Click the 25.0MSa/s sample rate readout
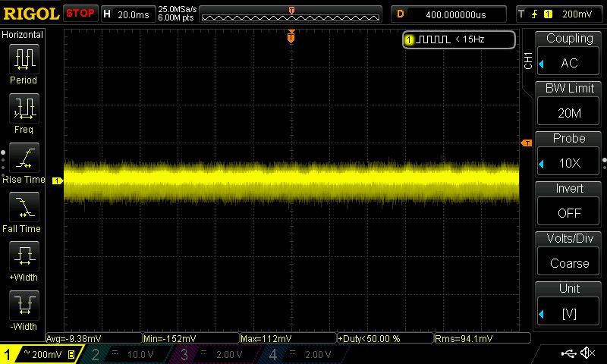607x364 pixels. point(178,9)
